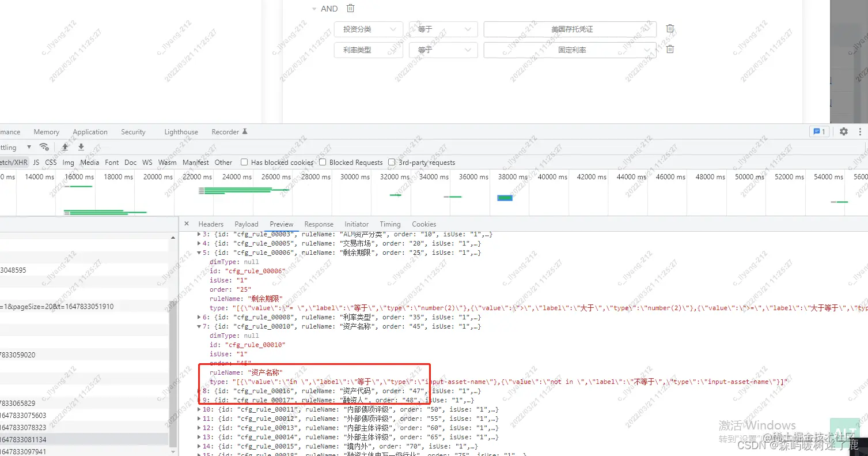868x456 pixels.
Task: Open the Security panel tab
Action: [x=133, y=132]
